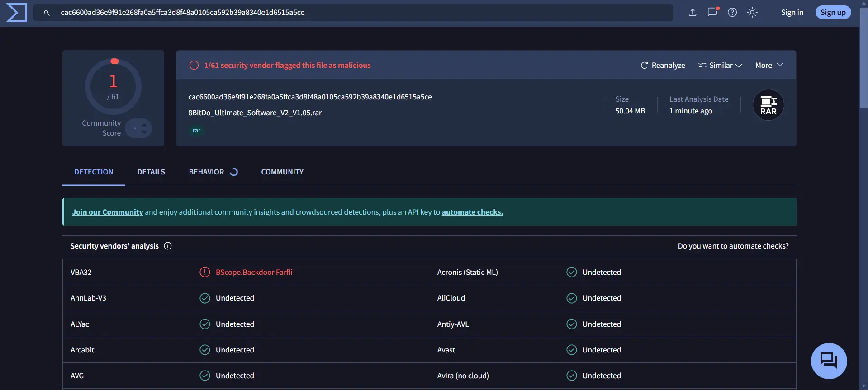The height and width of the screenshot is (390, 868).
Task: Click the Avast undetected checkmark icon
Action: click(x=572, y=350)
